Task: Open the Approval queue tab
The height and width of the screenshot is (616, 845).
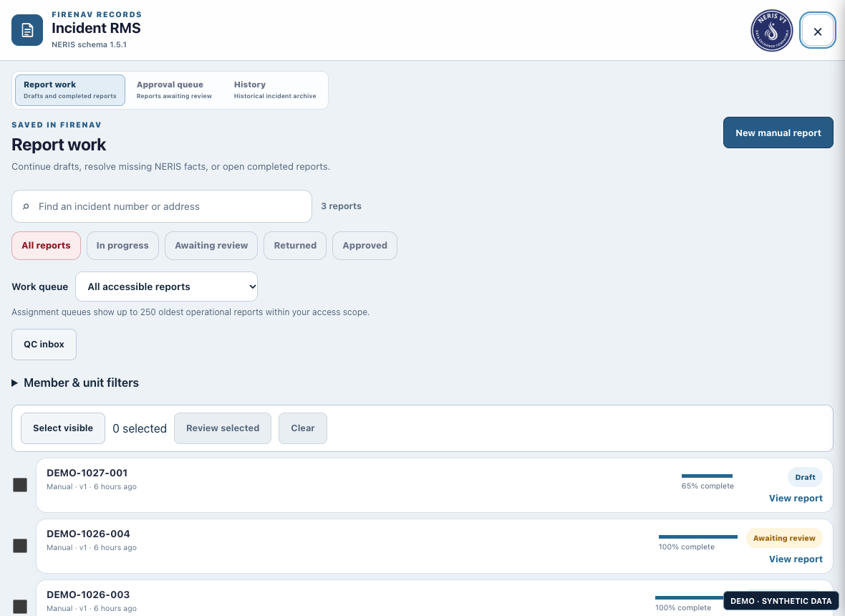Action: point(174,90)
